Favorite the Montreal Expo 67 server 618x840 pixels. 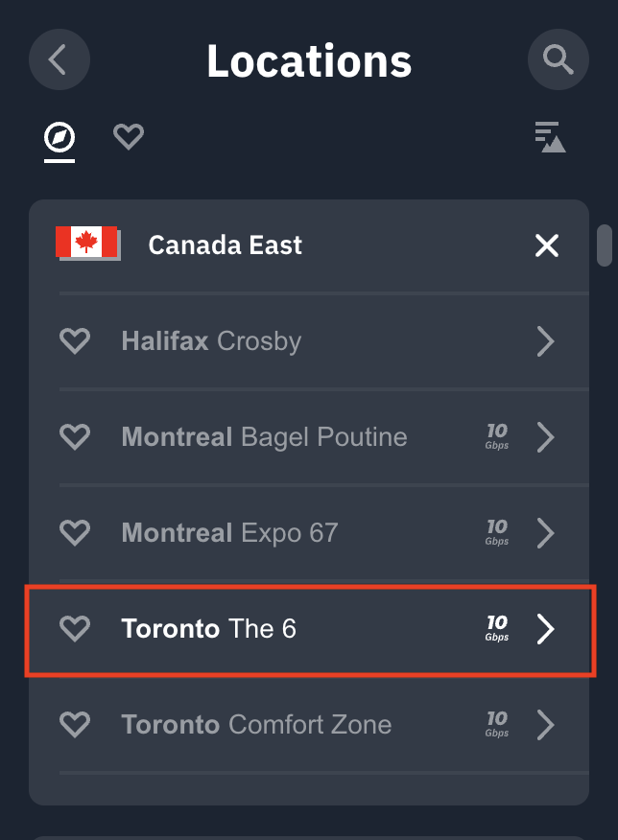75,533
